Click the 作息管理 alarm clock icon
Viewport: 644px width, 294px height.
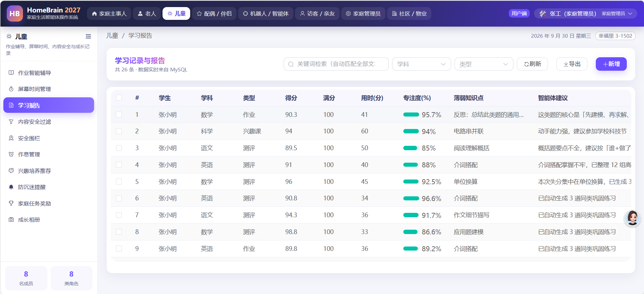[11, 154]
